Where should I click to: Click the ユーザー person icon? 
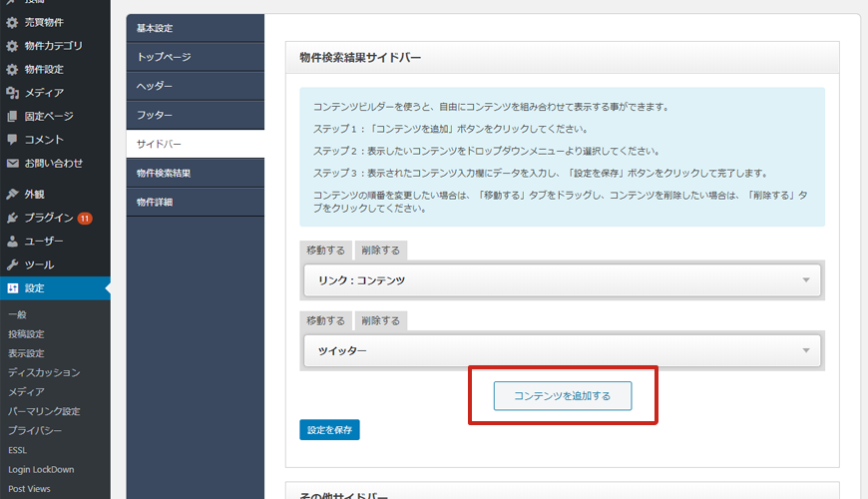(x=12, y=242)
